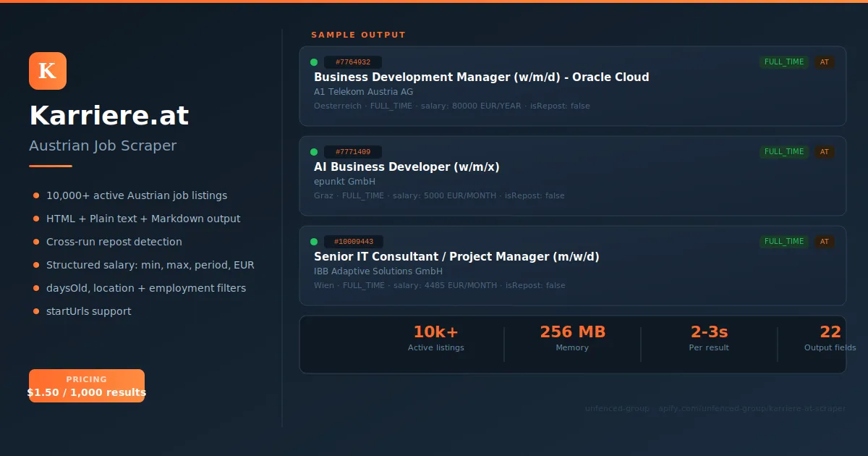Select the AT badge on Oracle Cloud job
868x456 pixels.
[825, 62]
